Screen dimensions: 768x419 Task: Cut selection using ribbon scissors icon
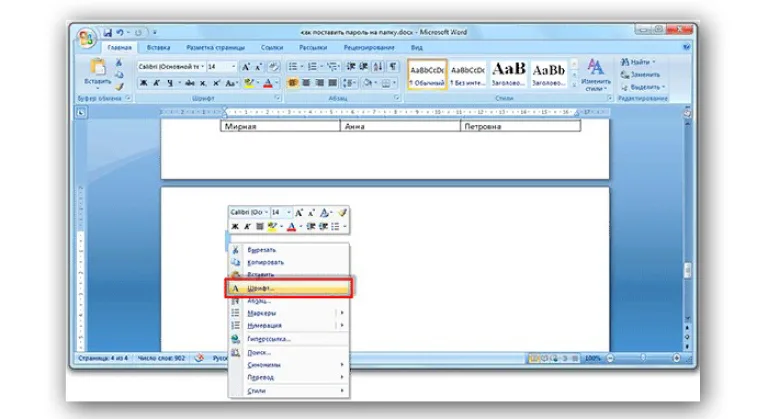119,63
